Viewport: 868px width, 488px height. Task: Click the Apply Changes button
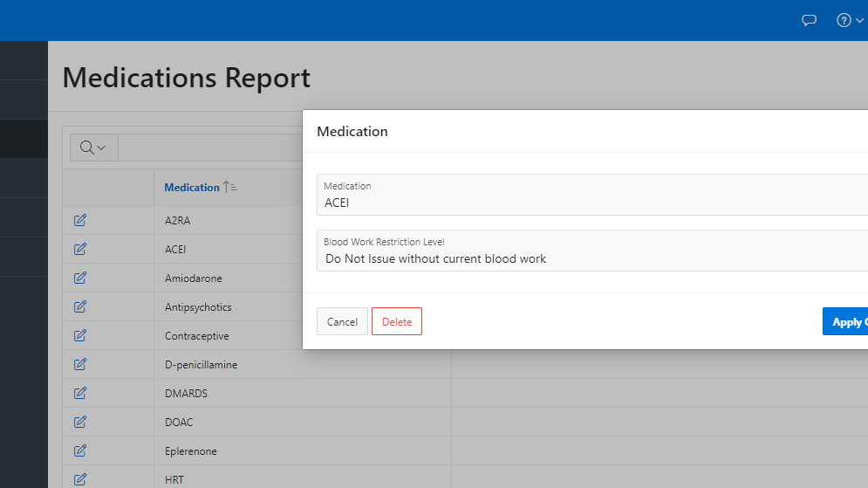click(x=846, y=321)
